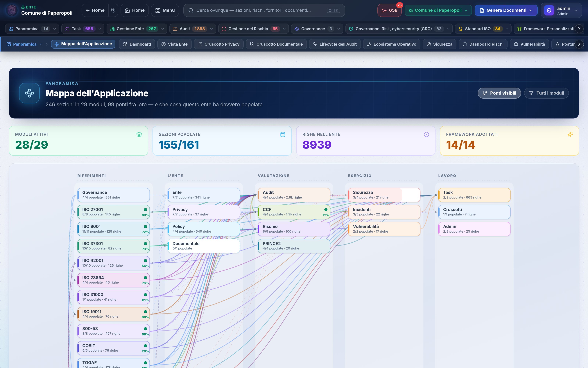Open the admin user menu

561,10
